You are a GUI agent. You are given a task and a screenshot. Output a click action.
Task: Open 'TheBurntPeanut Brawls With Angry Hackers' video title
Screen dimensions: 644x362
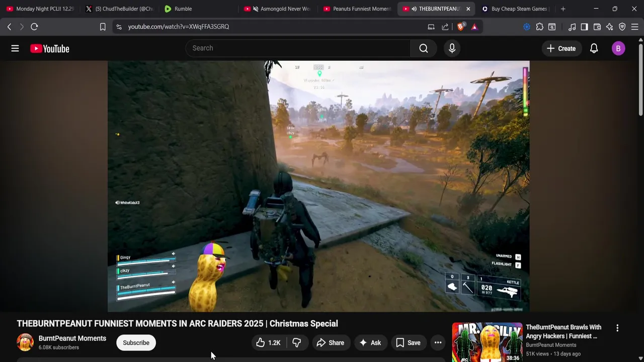(x=563, y=331)
